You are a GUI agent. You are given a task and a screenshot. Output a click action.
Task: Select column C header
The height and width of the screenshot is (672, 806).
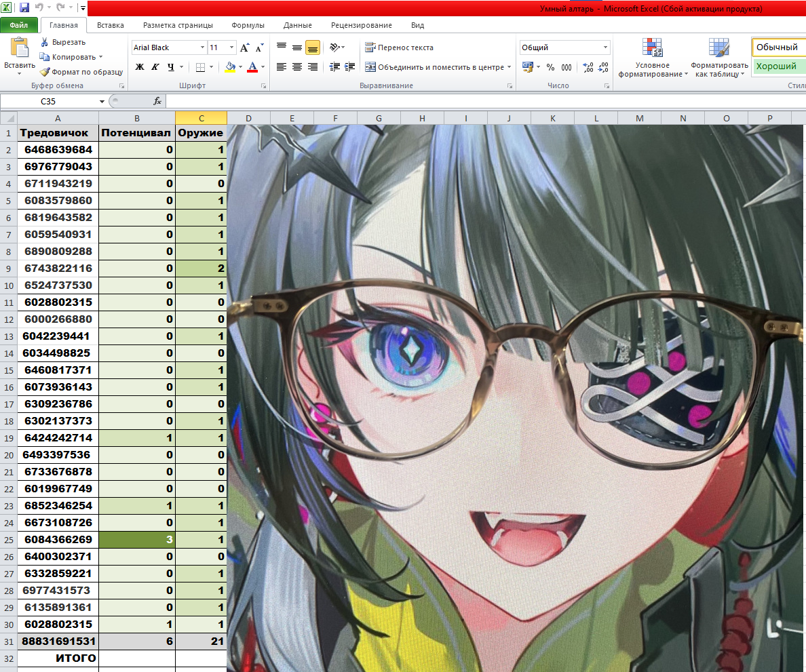click(201, 118)
